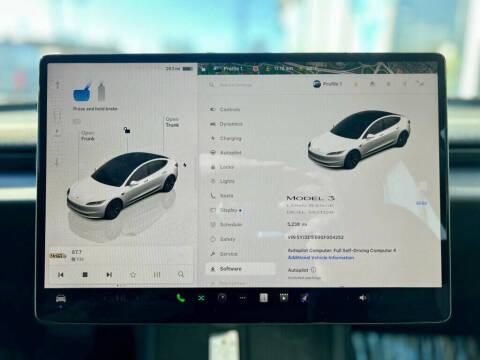This screenshot has height=360, width=480.
Task: Skip to previous track in media player
Action: coord(61,275)
